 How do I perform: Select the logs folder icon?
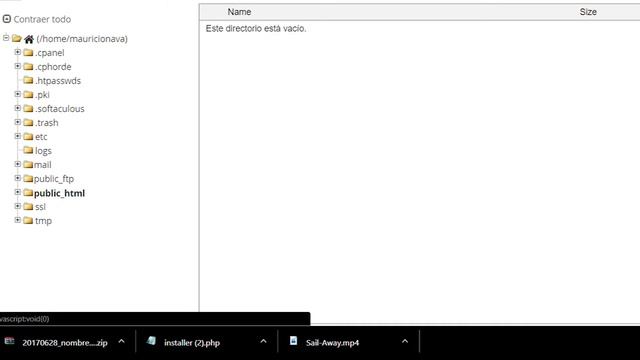point(28,150)
